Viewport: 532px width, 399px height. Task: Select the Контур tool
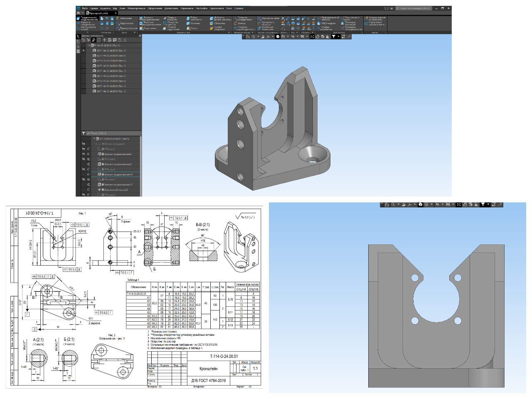pyautogui.click(x=239, y=23)
